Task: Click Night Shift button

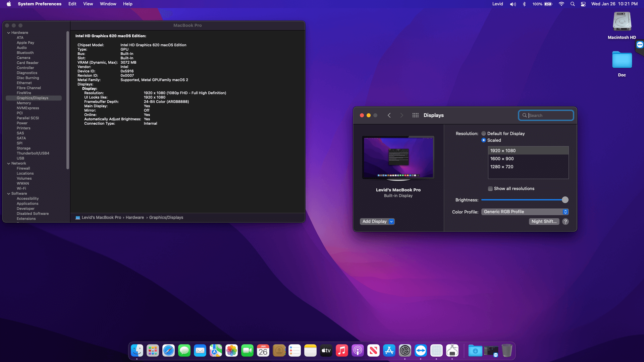Action: [544, 222]
